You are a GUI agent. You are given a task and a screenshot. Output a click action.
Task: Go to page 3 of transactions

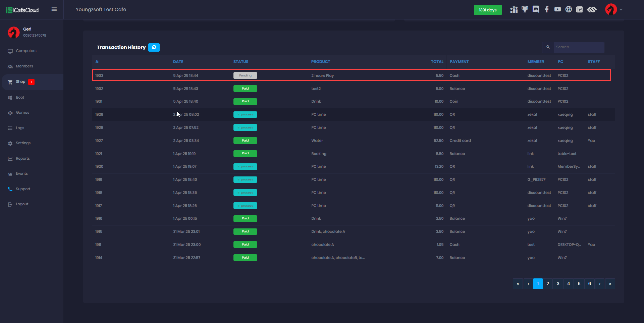(558, 284)
